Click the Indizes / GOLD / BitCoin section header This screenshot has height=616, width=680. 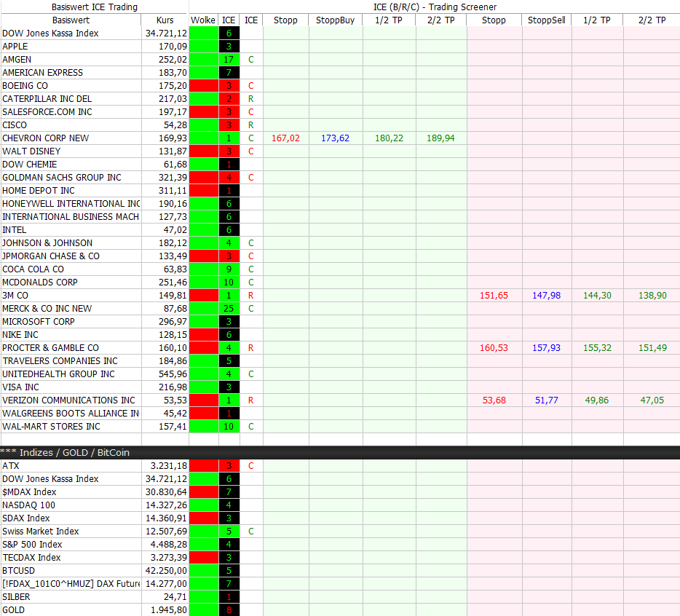[x=340, y=452]
